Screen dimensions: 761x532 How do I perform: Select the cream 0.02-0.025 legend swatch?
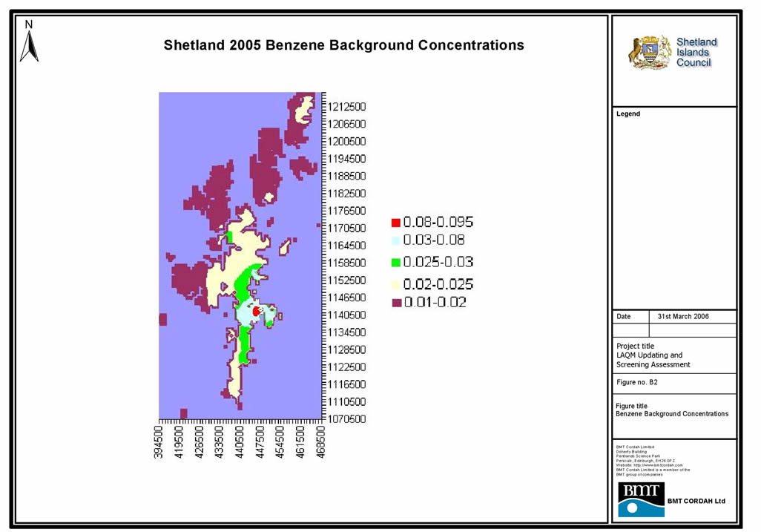pyautogui.click(x=396, y=284)
